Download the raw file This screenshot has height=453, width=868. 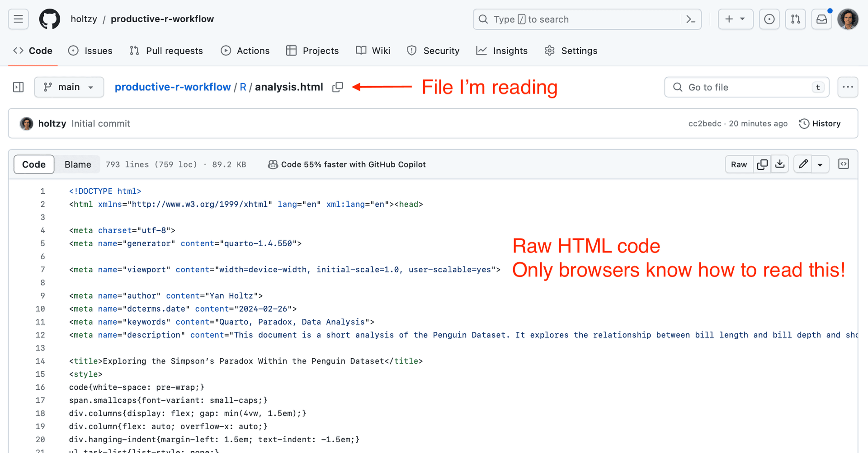tap(779, 164)
